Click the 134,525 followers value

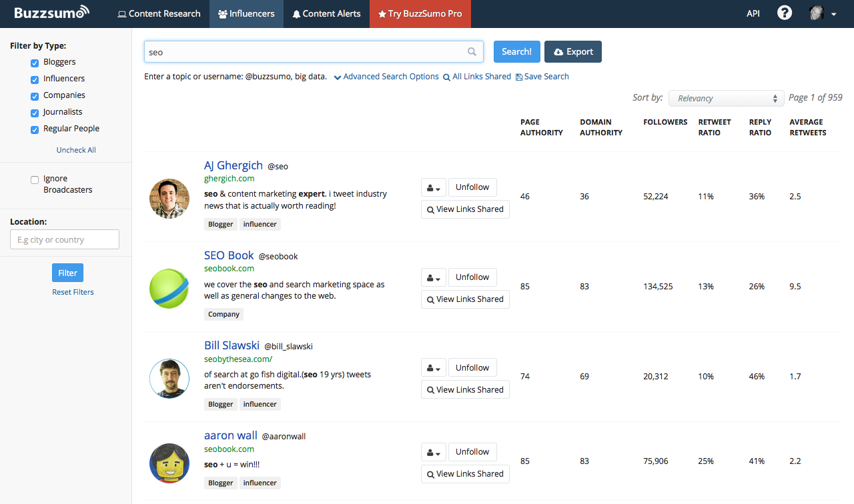click(x=658, y=287)
